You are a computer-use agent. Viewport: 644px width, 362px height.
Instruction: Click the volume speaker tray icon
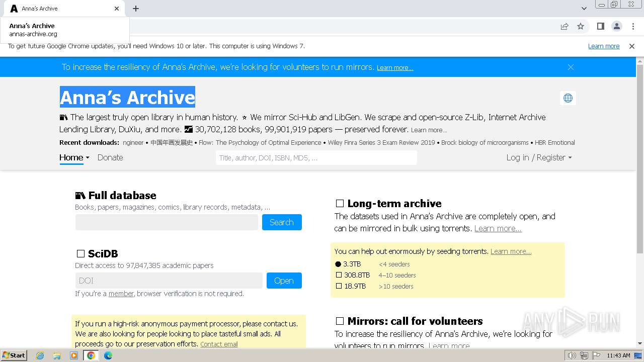[572, 355]
